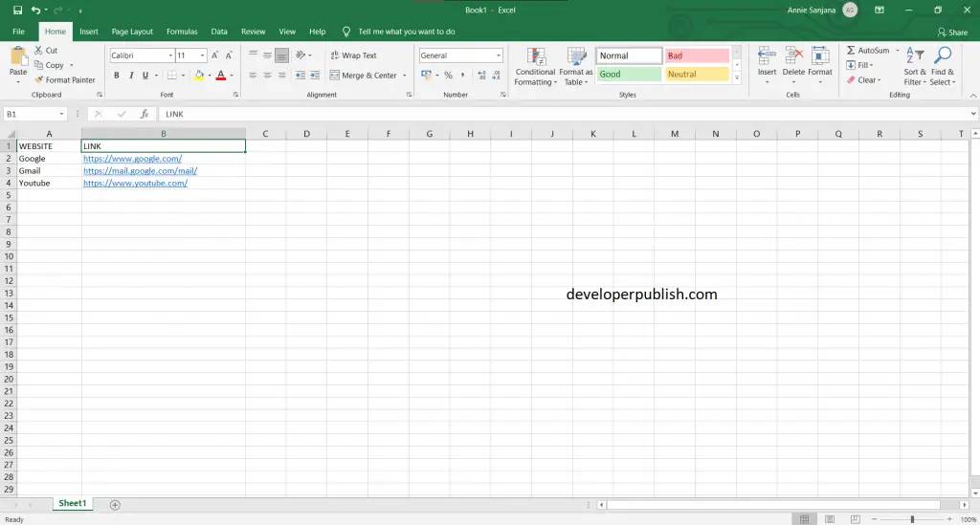Open Format as Table menu
Screen dimensions: 980x525
[575, 67]
